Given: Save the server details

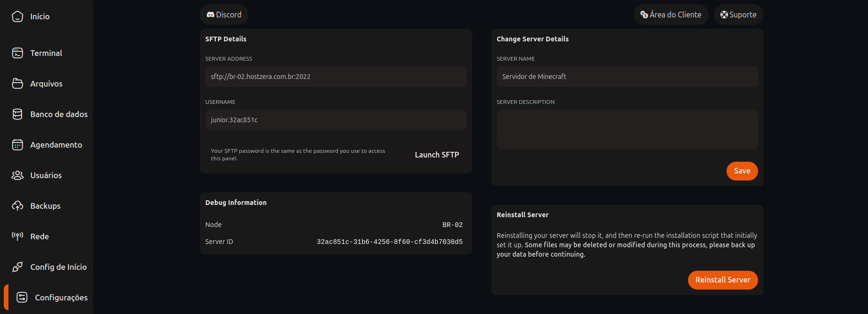Looking at the screenshot, I should [742, 171].
